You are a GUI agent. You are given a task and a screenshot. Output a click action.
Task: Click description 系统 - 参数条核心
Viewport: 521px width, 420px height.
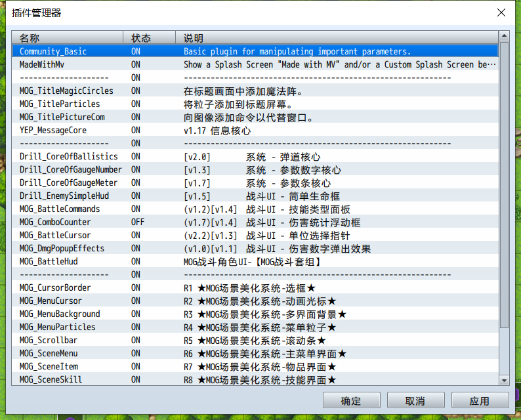tap(289, 183)
